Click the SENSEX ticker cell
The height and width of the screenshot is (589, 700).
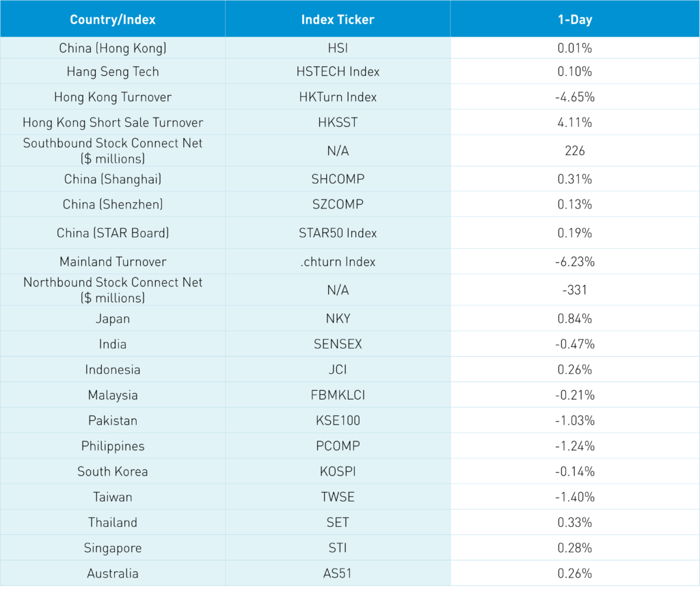[x=338, y=344]
